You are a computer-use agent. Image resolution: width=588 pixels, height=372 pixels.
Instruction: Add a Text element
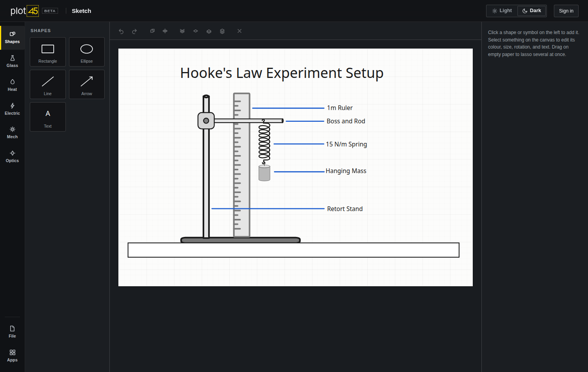[x=48, y=117]
